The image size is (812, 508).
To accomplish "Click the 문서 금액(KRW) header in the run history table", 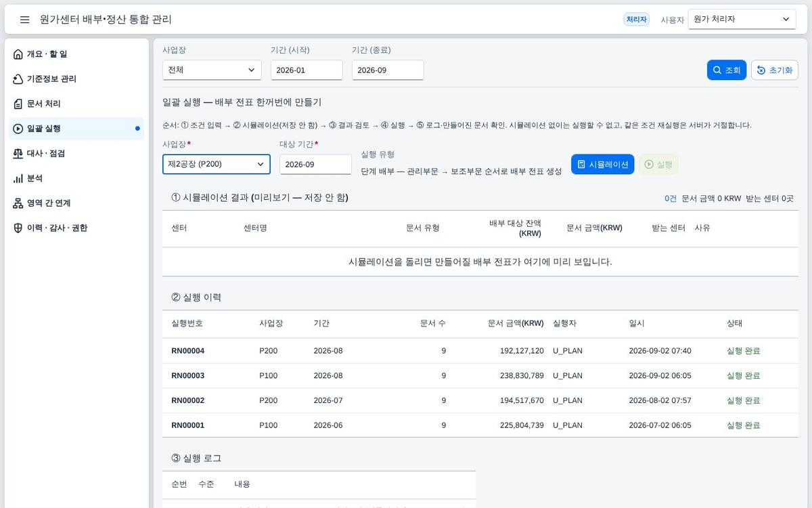I will 516,323.
